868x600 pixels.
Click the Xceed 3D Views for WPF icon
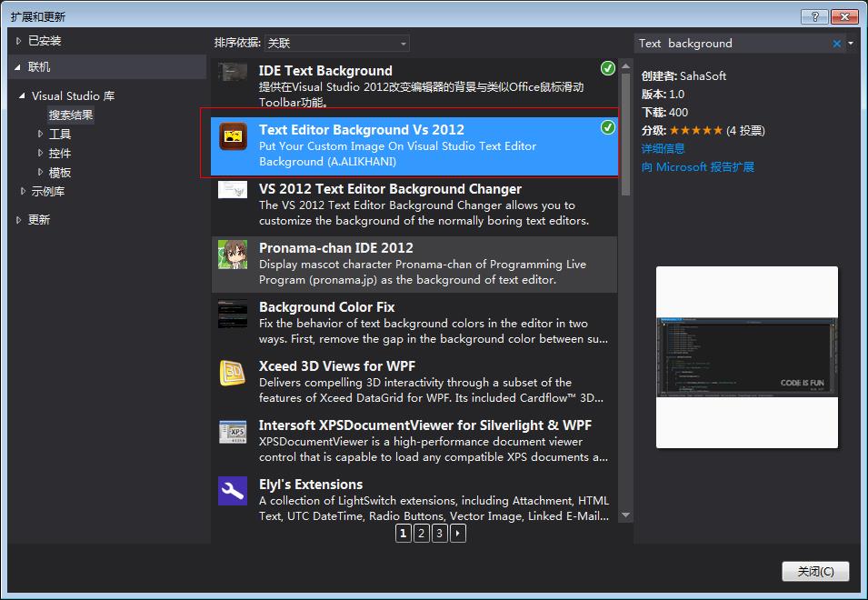[233, 373]
